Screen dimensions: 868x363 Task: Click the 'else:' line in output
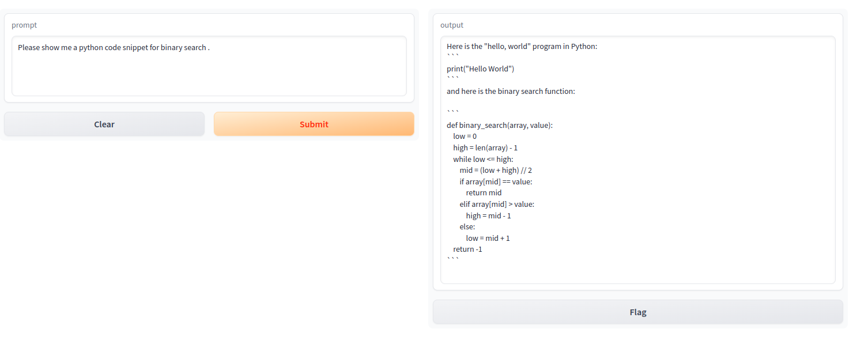[467, 226]
